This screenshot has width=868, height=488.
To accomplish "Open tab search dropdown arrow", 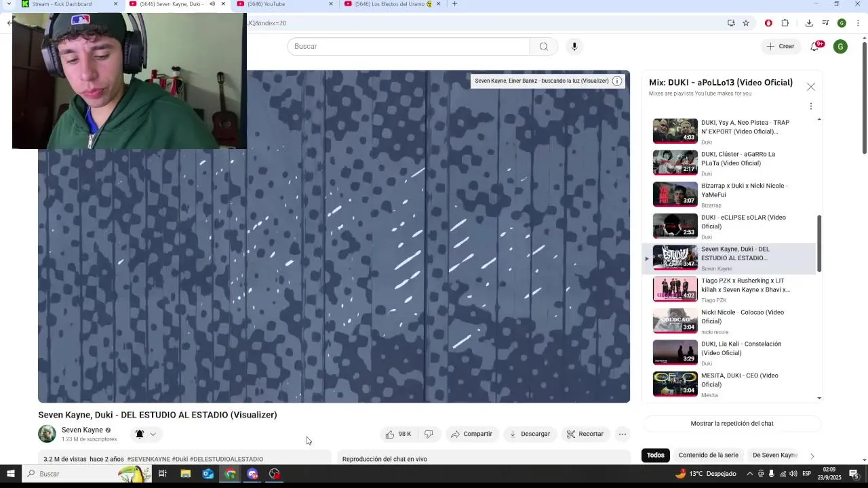I will click(9, 4).
